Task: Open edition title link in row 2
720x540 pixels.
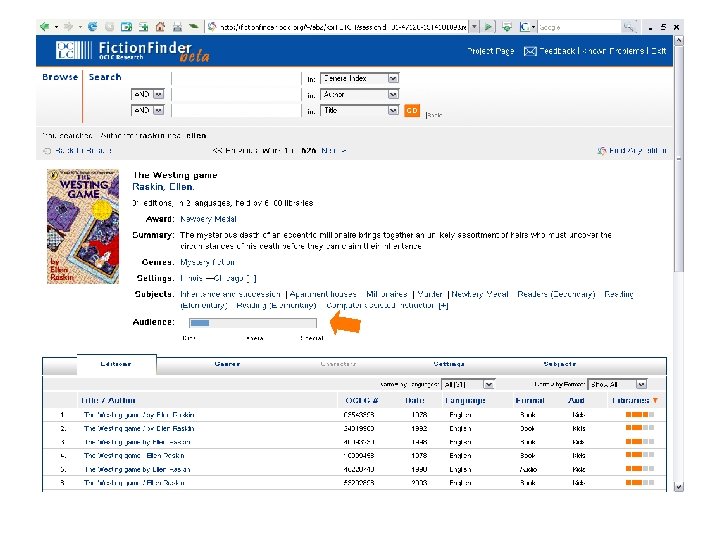Action: (x=139, y=428)
